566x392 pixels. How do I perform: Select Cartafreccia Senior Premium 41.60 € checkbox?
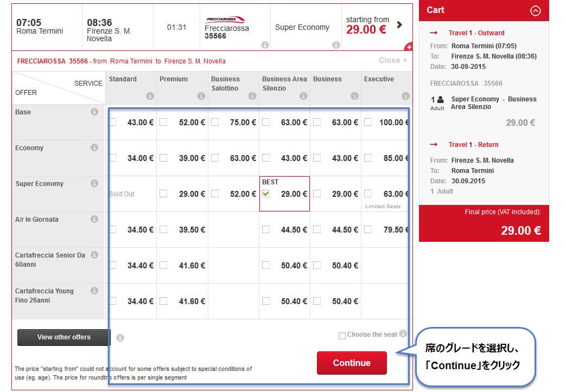[x=163, y=265]
